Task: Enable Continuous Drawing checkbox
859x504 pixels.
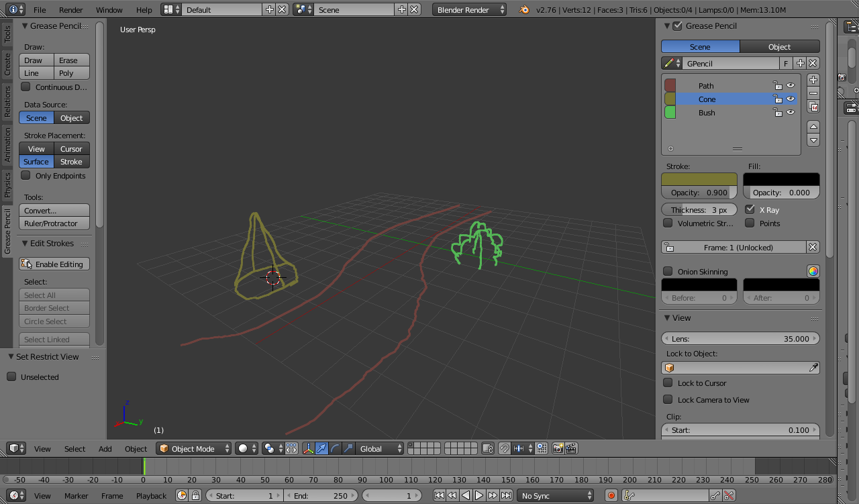Action: click(x=26, y=87)
